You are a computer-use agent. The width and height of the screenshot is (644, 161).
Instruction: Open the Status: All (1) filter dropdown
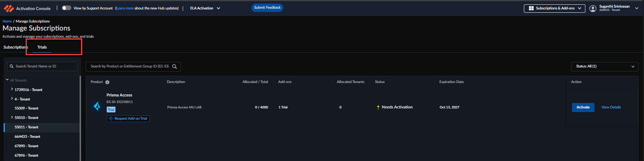click(605, 66)
